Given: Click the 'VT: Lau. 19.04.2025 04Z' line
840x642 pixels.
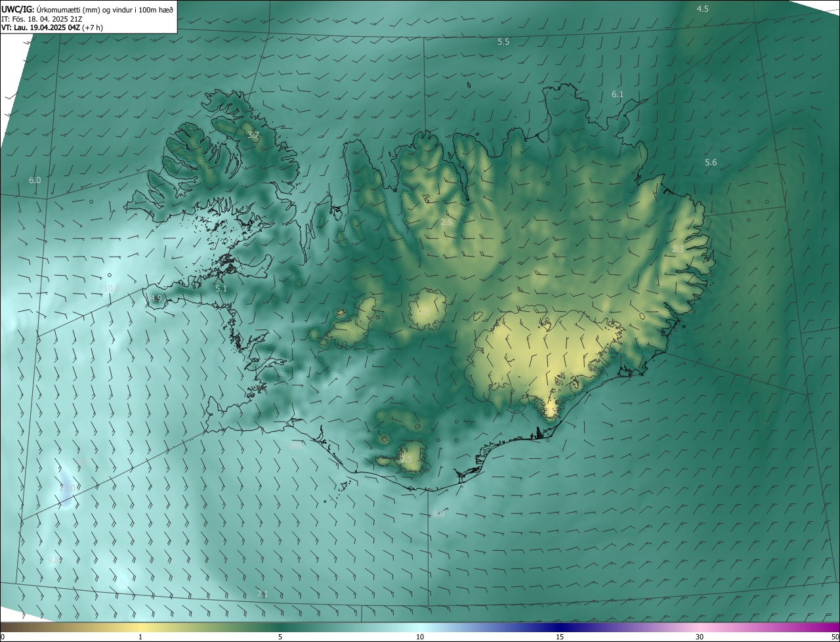Looking at the screenshot, I should coord(52,28).
